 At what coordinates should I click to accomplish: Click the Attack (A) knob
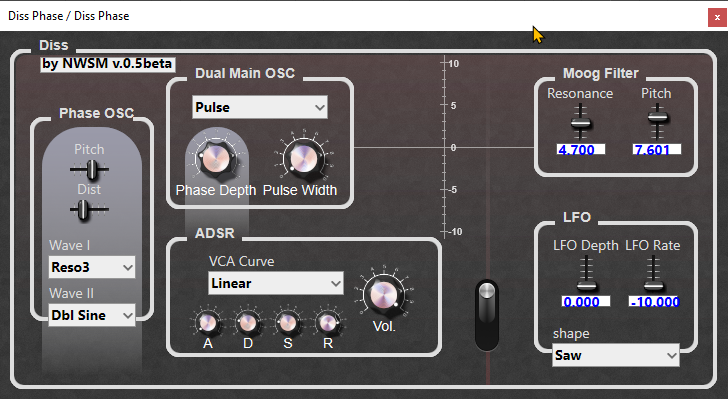(207, 322)
